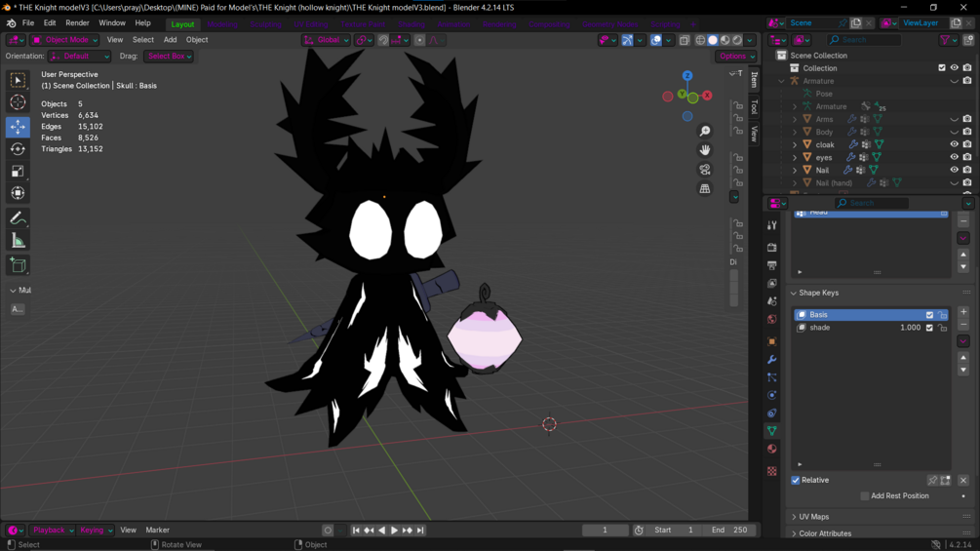This screenshot has height=551, width=980.
Task: Open the Object Mode dropdown
Action: click(65, 40)
